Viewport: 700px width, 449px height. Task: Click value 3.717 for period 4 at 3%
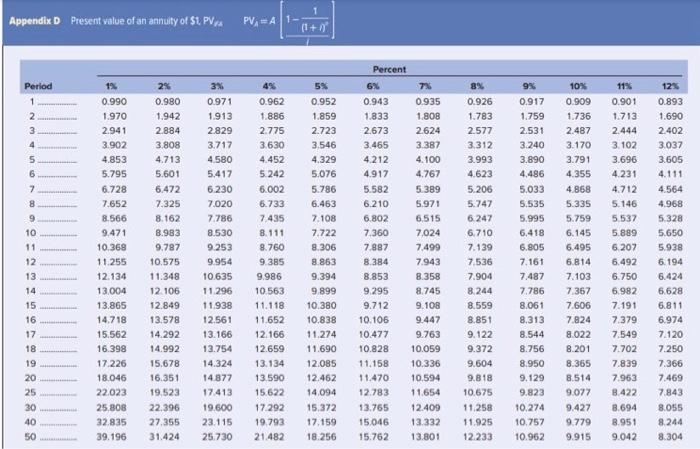pyautogui.click(x=220, y=145)
